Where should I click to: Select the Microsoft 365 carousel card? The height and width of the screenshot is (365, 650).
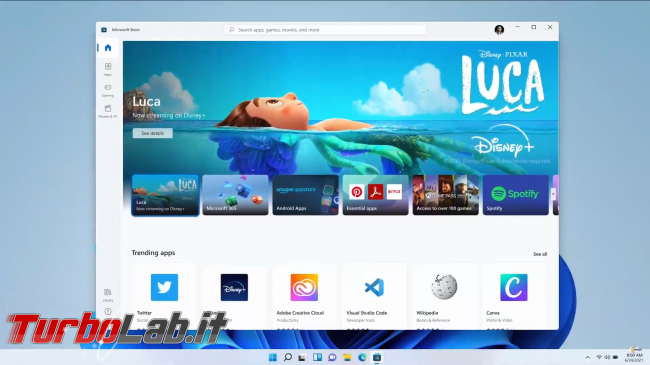235,195
